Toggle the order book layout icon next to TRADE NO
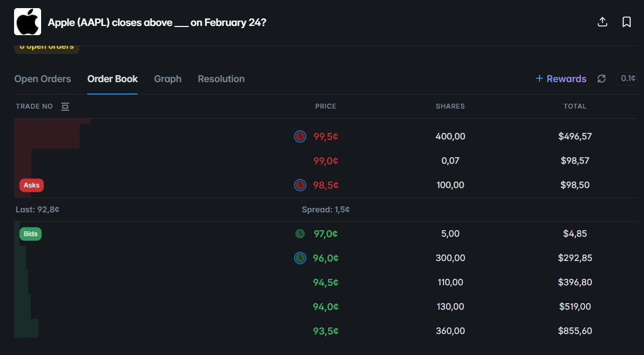The width and height of the screenshot is (644, 355). 65,106
